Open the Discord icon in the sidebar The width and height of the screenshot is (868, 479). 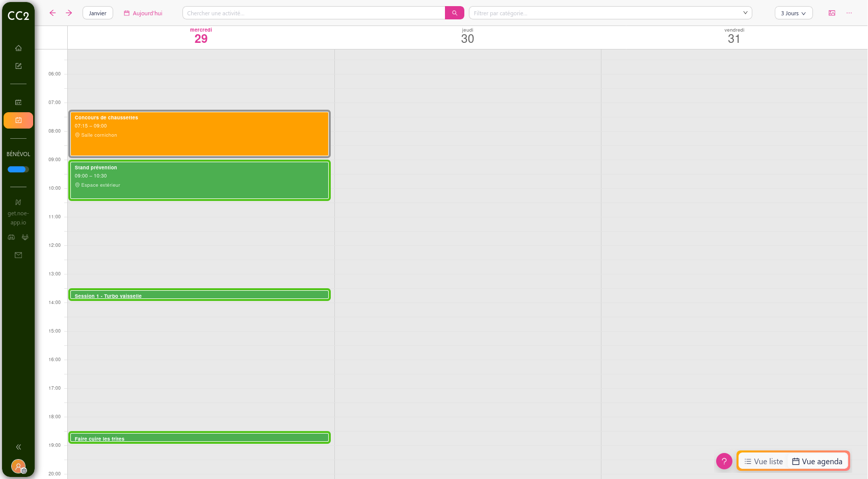point(11,237)
